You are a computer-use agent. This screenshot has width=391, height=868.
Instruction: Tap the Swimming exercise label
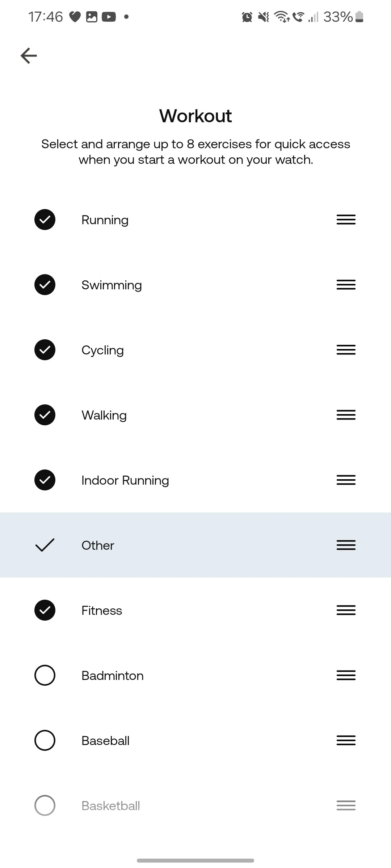(112, 285)
